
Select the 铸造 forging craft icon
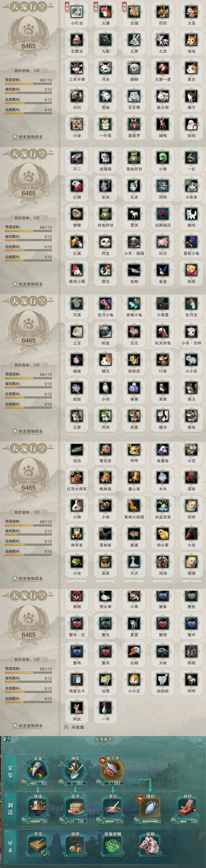click(38, 808)
